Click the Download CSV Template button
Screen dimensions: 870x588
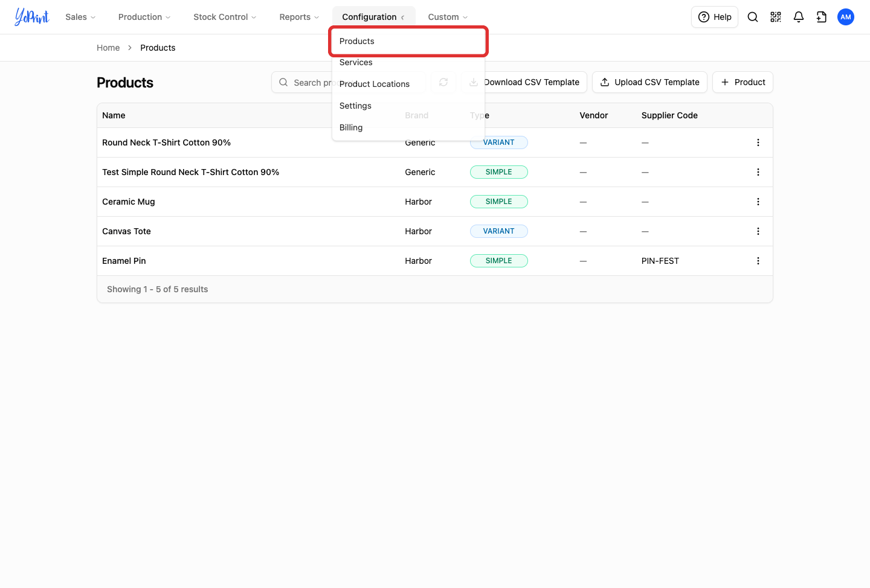pos(524,82)
